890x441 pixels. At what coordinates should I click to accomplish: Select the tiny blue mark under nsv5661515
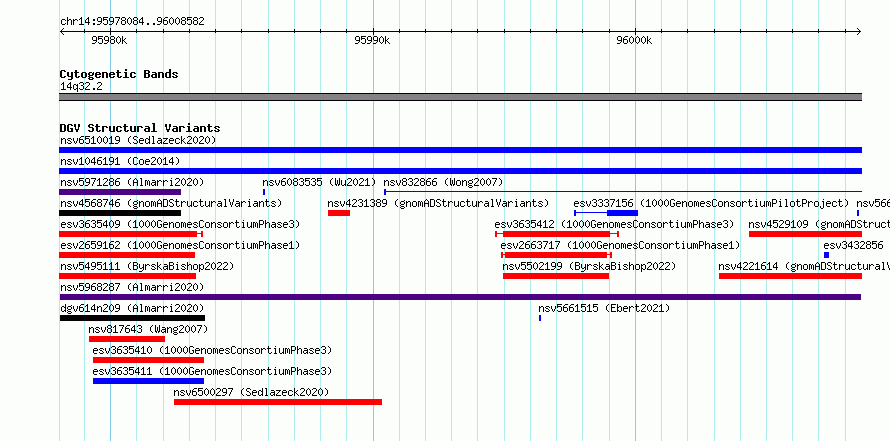coord(540,318)
